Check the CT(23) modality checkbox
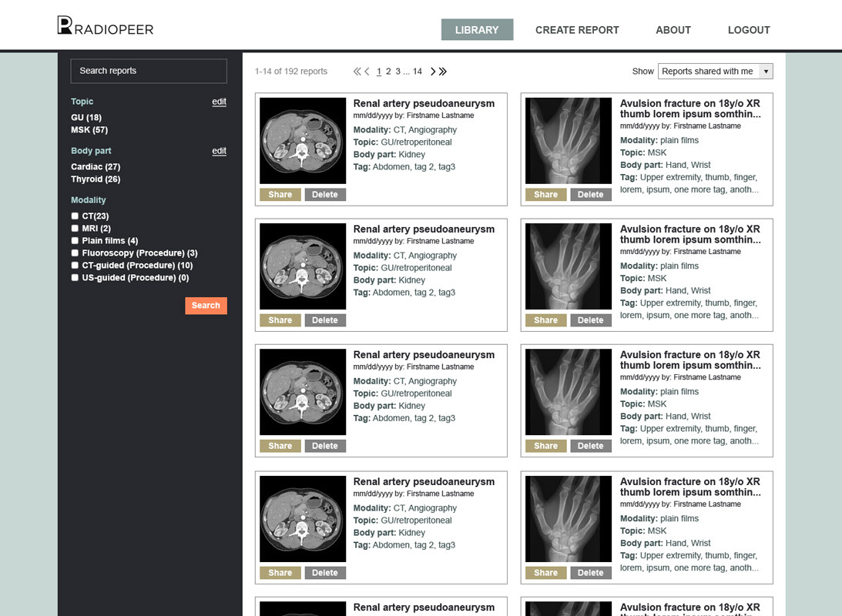Image resolution: width=842 pixels, height=616 pixels. point(75,216)
